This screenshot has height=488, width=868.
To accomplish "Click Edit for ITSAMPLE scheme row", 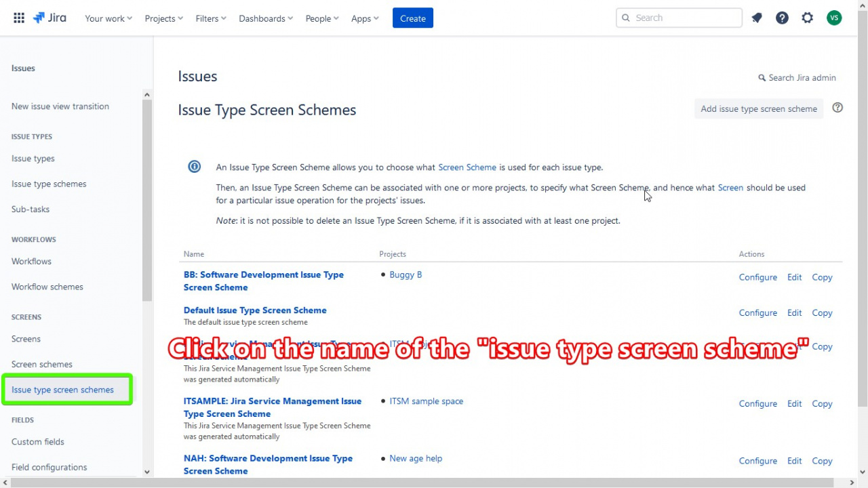I will point(795,404).
